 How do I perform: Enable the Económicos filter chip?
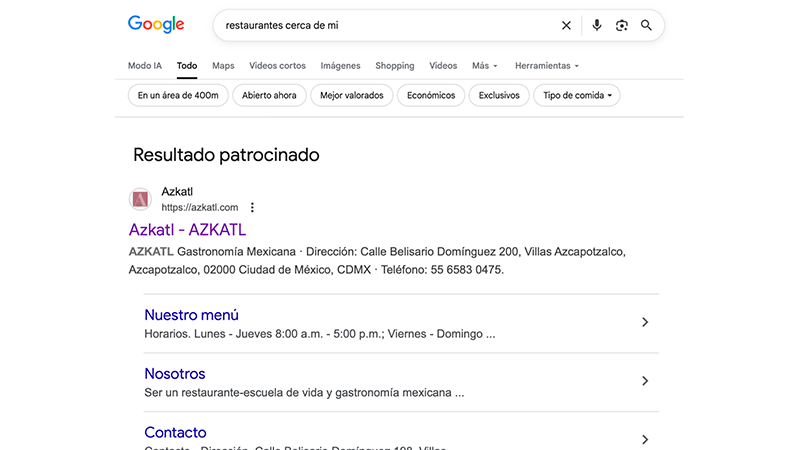(x=431, y=95)
